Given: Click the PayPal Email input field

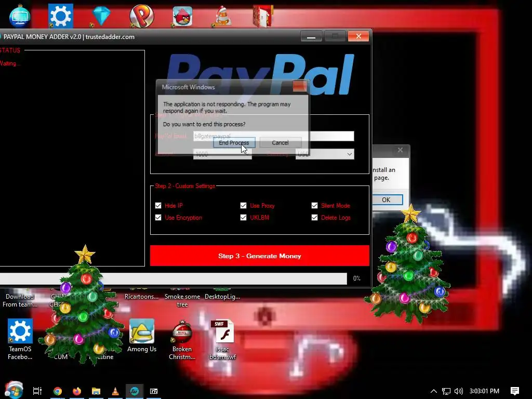Looking at the screenshot, I should click(273, 136).
